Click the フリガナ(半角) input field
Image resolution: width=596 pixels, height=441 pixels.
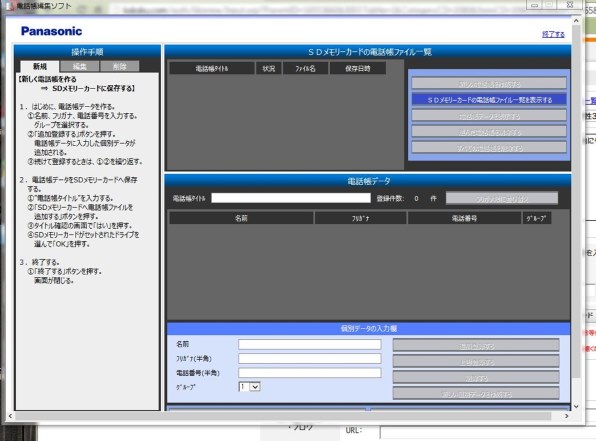pos(309,359)
